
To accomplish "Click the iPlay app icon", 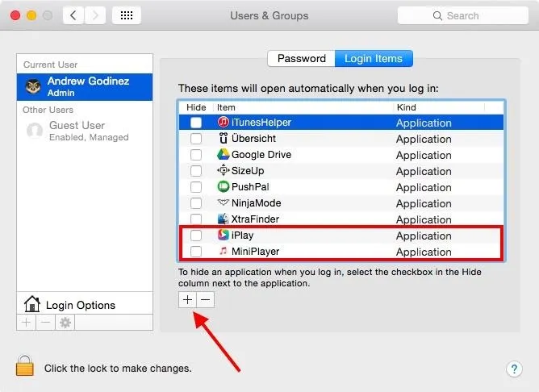I will tap(224, 235).
